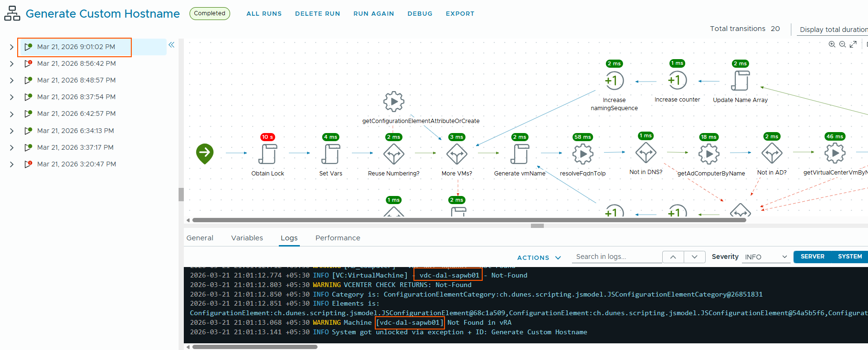Click the DELETE RUN button

[318, 14]
